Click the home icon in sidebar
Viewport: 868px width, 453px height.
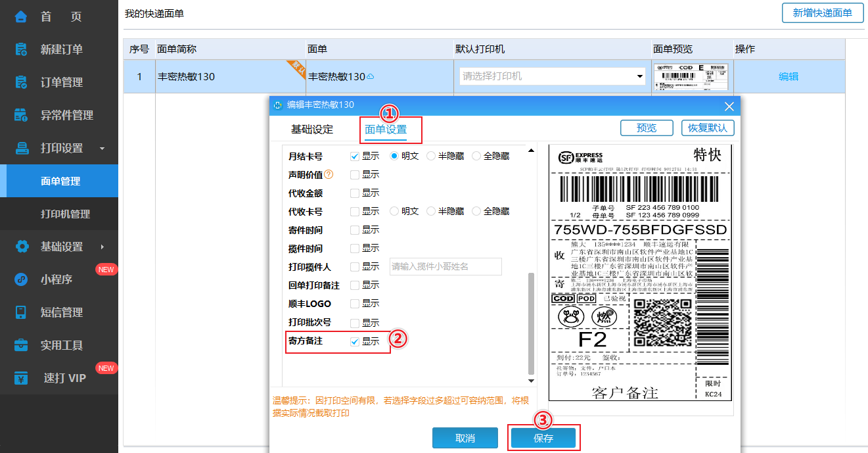point(21,16)
